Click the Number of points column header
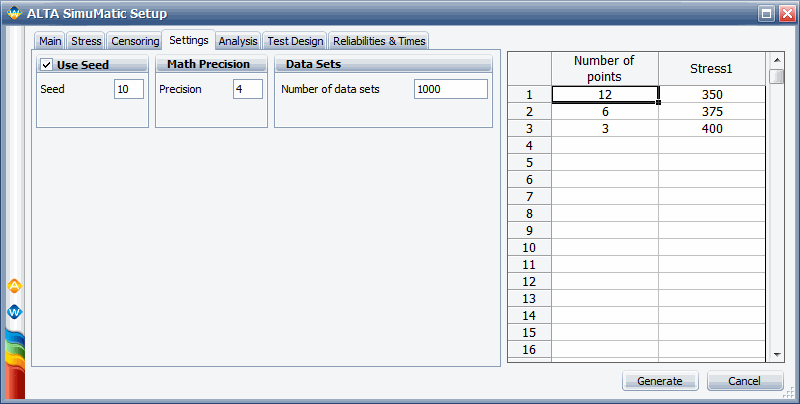Viewport: 800px width, 404px height. [x=605, y=68]
